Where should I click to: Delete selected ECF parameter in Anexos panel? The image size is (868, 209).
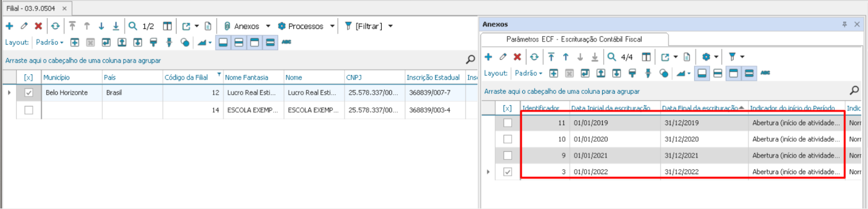(x=517, y=57)
